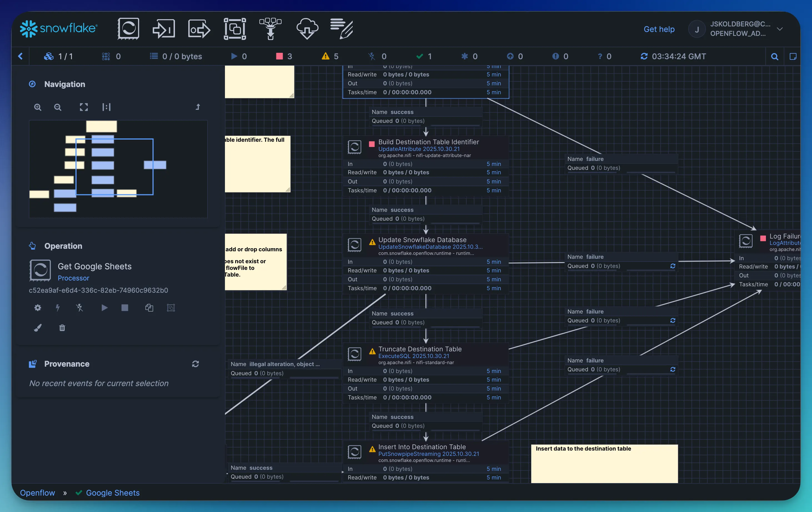Viewport: 812px width, 512px height.
Task: Disable the selected component icon
Action: pyautogui.click(x=79, y=307)
